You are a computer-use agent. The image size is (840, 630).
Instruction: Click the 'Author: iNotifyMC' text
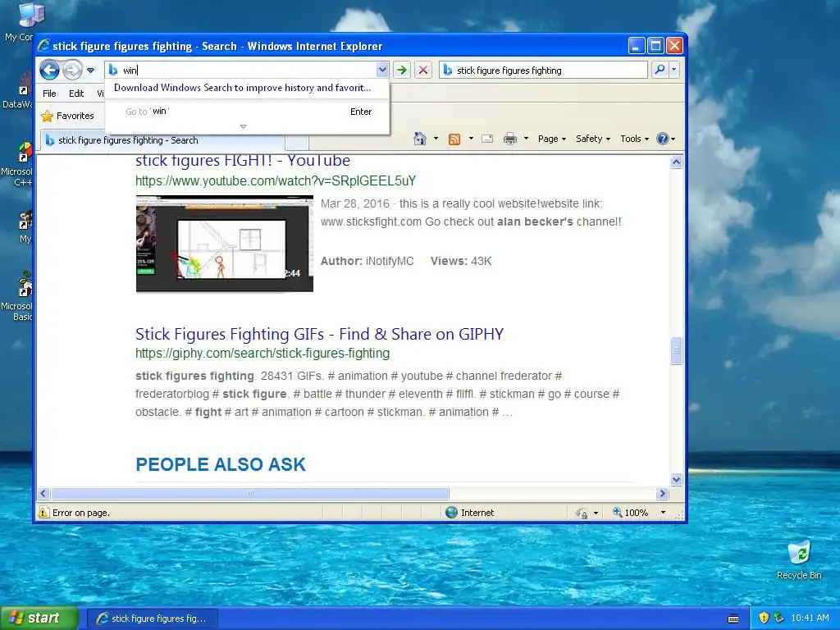(x=367, y=262)
